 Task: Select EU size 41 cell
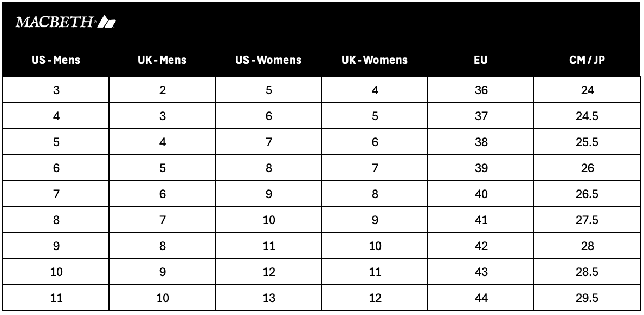pos(481,220)
